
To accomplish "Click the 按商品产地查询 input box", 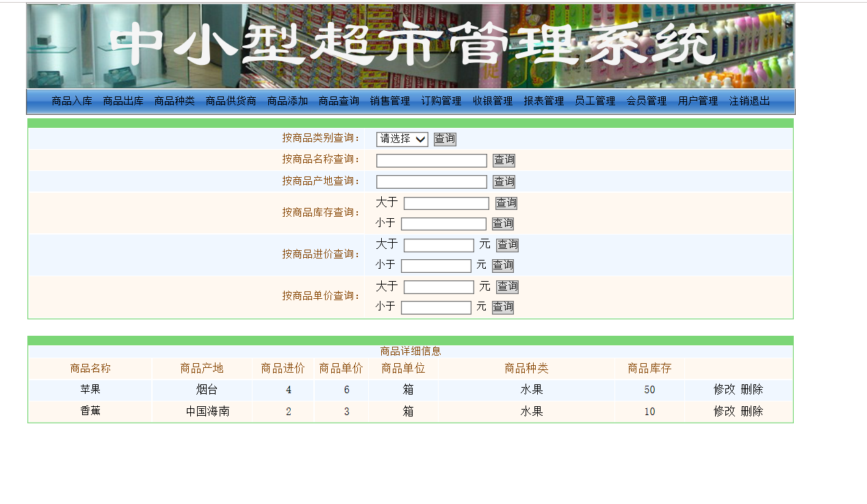I will tap(431, 182).
